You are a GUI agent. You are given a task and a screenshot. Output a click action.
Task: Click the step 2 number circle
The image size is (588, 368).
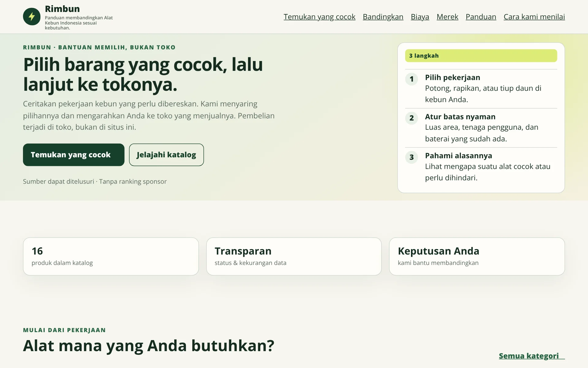(x=412, y=118)
